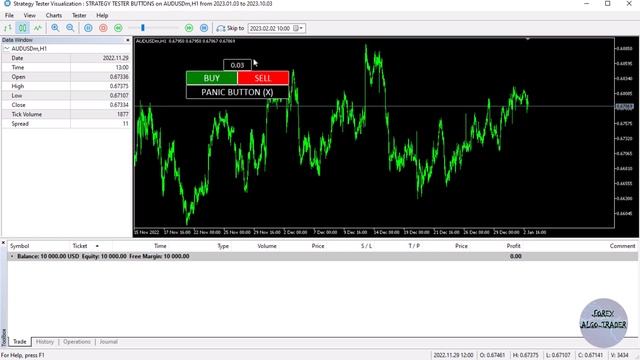Select the Tick Volume value 1877
This screenshot has width=640, height=360.
(x=122, y=114)
